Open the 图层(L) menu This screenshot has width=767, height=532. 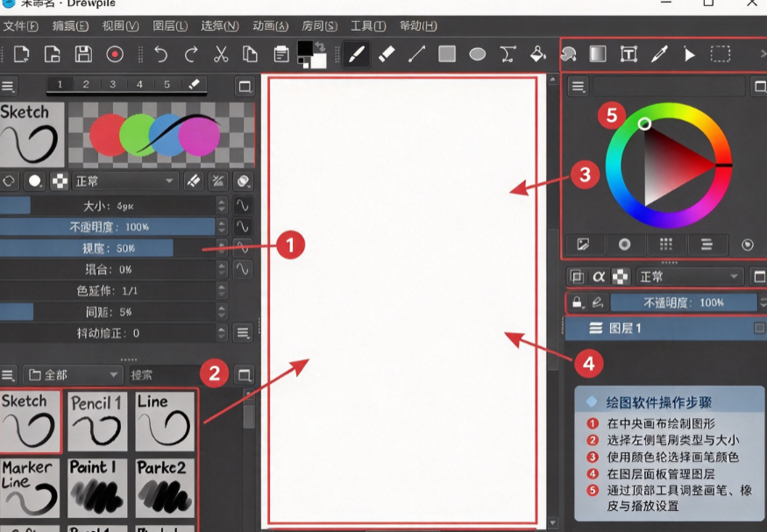(170, 26)
